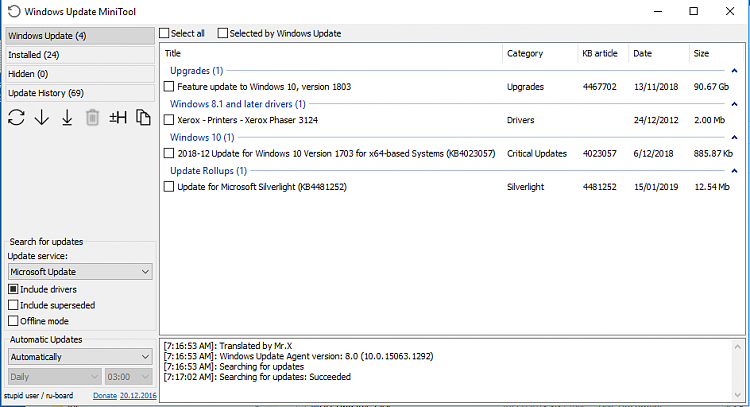750x407 pixels.
Task: Collapse the Upgrades (1) group arrow
Action: click(x=734, y=71)
